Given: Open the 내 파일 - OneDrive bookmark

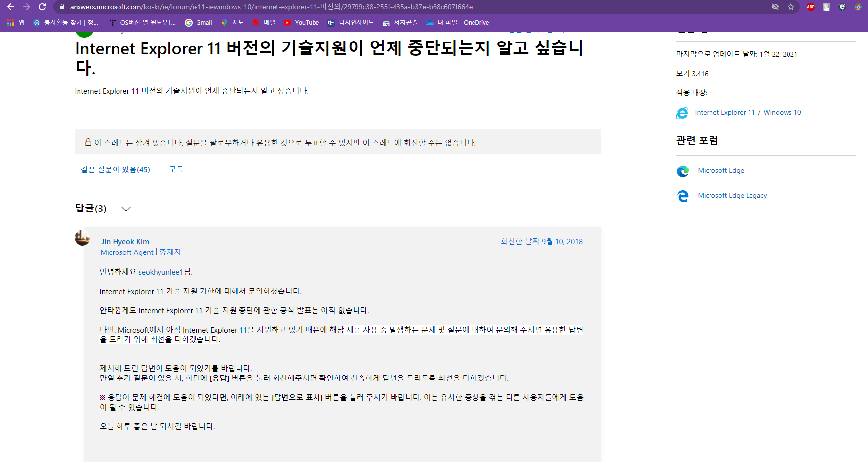Looking at the screenshot, I should point(457,23).
